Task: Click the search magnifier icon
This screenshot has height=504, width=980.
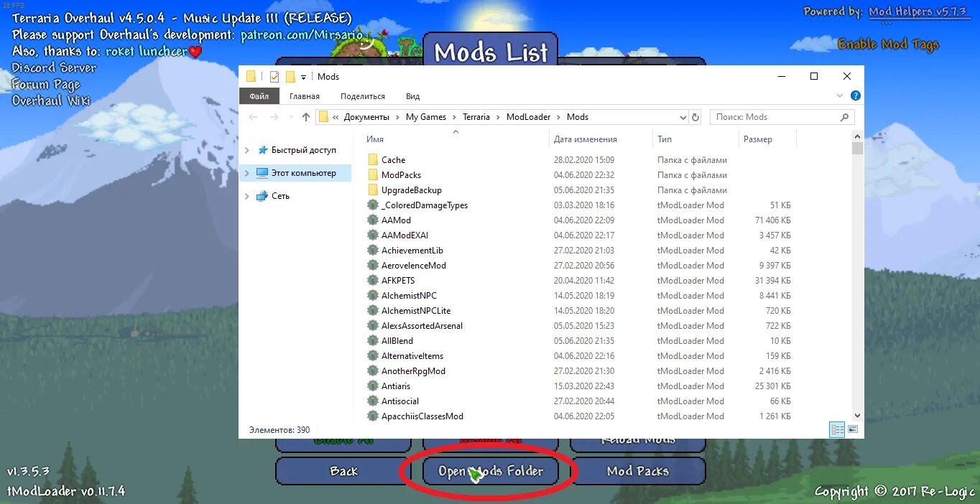Action: [844, 117]
